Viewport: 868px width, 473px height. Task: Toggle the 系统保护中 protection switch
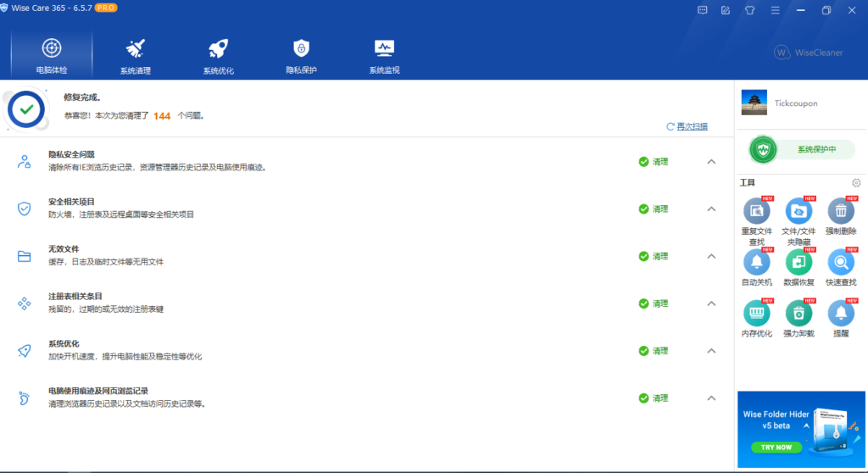click(x=802, y=149)
